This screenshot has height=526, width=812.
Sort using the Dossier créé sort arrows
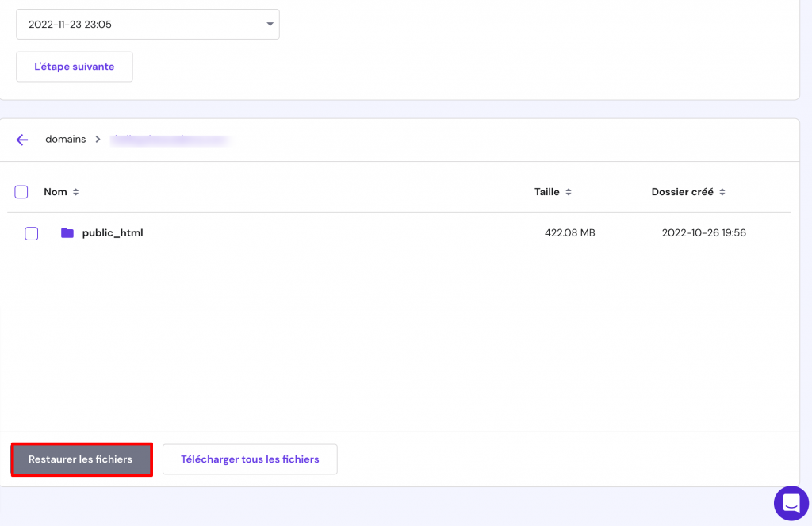723,191
